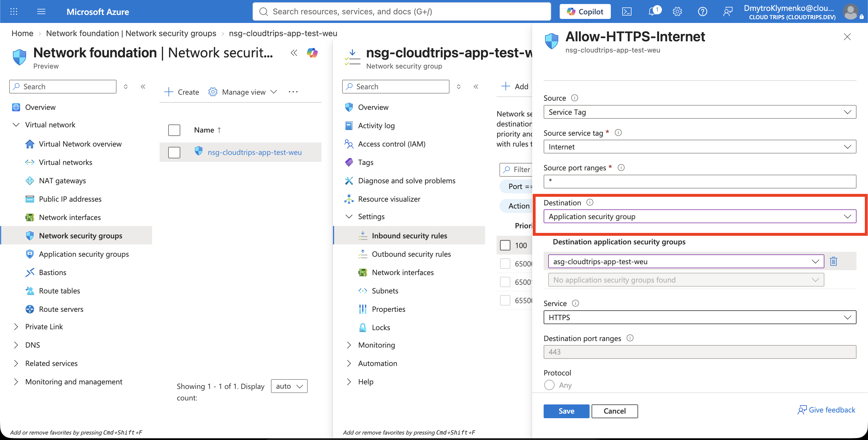Open the more options ellipsis
Image resolution: width=868 pixels, height=440 pixels.
(293, 92)
